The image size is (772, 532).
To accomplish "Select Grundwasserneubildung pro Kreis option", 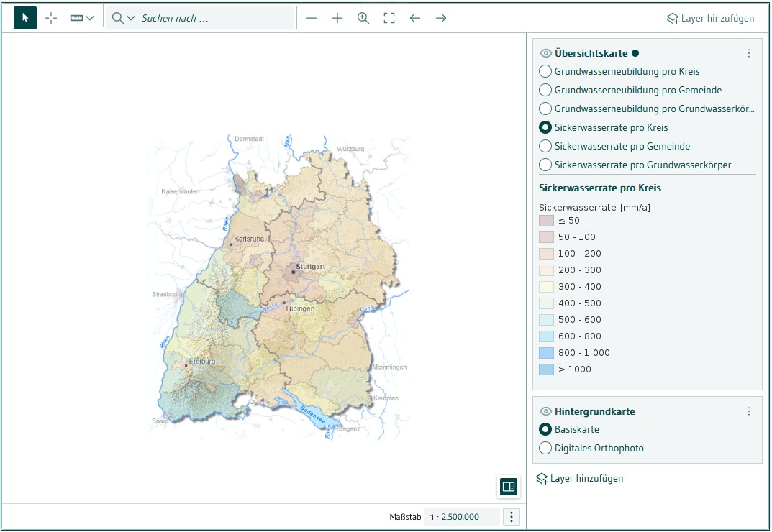I will coord(545,71).
